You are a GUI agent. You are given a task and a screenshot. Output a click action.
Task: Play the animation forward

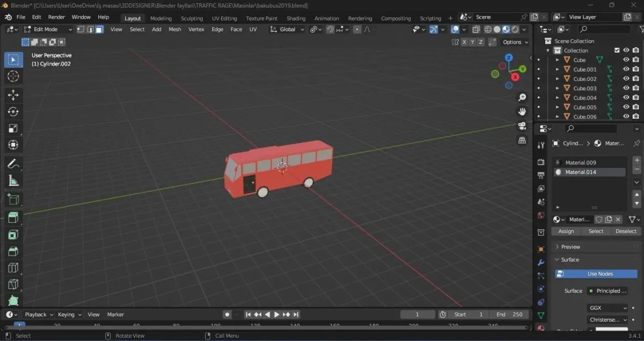(276, 315)
